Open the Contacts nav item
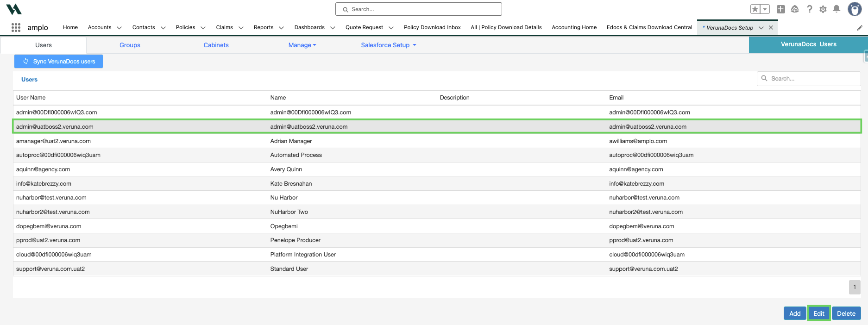 point(144,27)
